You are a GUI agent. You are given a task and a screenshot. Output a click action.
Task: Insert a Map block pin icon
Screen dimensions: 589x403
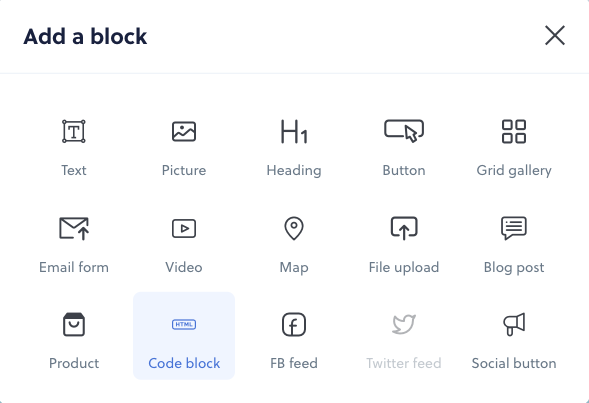click(x=294, y=228)
